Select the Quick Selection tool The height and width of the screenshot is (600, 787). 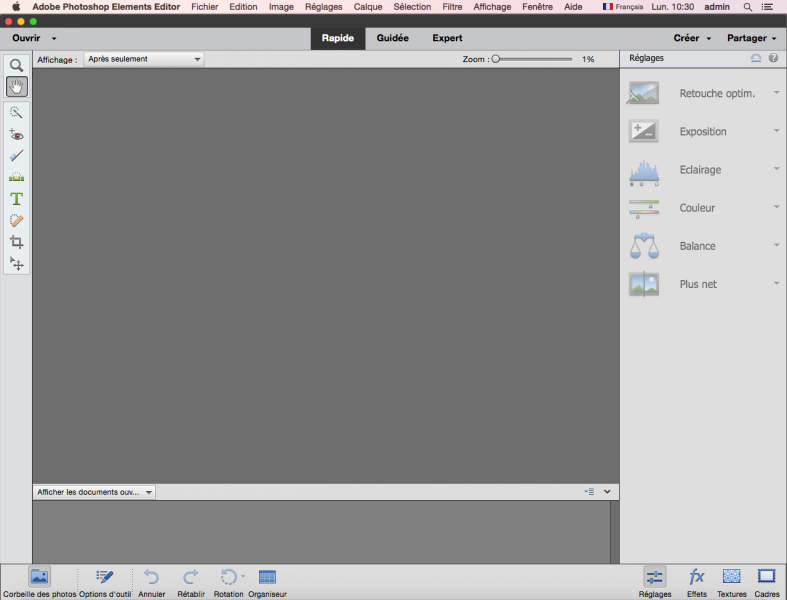pyautogui.click(x=16, y=112)
